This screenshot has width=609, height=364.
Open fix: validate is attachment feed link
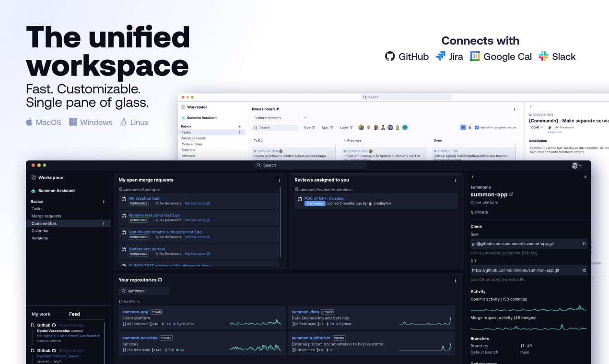click(x=70, y=336)
